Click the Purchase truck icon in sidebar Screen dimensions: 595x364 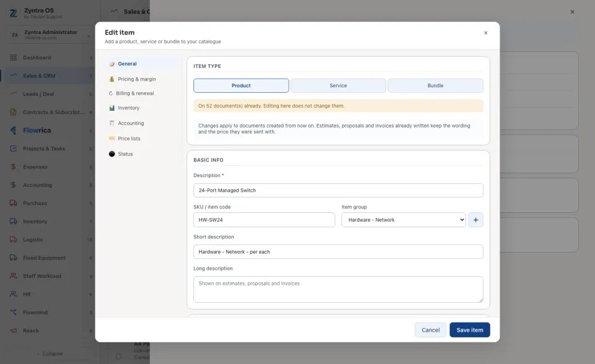pyautogui.click(x=13, y=203)
